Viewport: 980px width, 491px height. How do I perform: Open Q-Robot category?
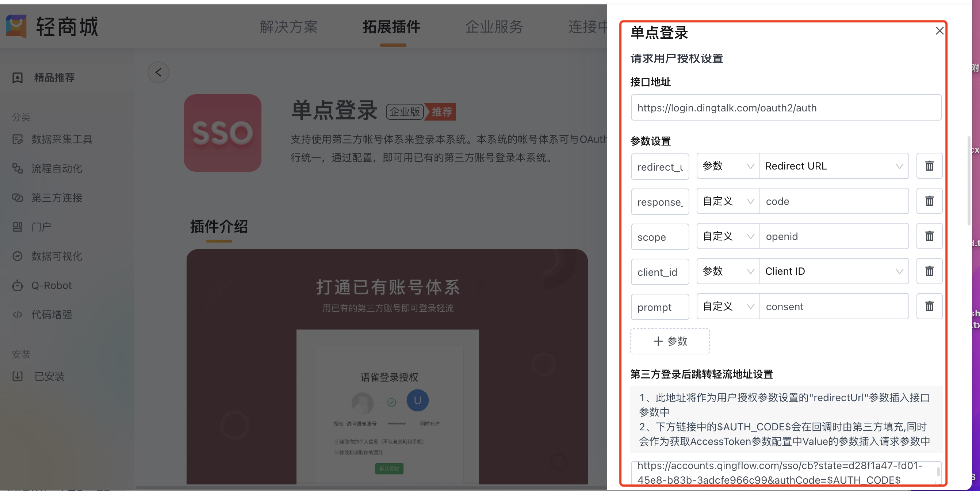tap(51, 285)
